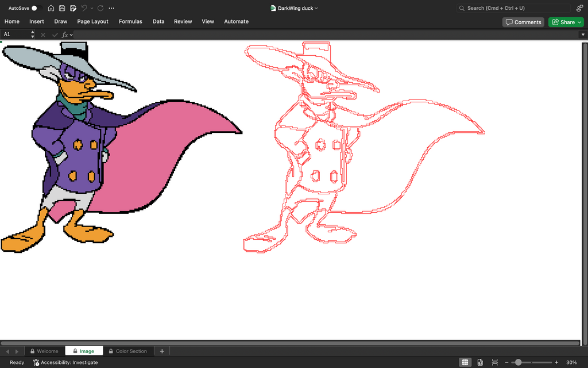This screenshot has width=588, height=368.
Task: Click the Save disk icon
Action: pos(62,8)
